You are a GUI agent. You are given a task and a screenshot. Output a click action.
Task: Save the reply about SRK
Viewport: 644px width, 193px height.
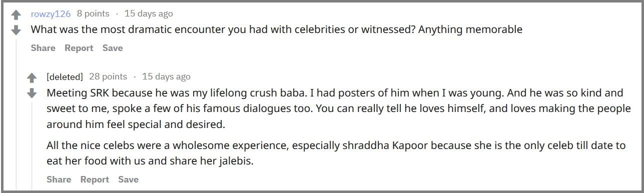[x=129, y=179]
